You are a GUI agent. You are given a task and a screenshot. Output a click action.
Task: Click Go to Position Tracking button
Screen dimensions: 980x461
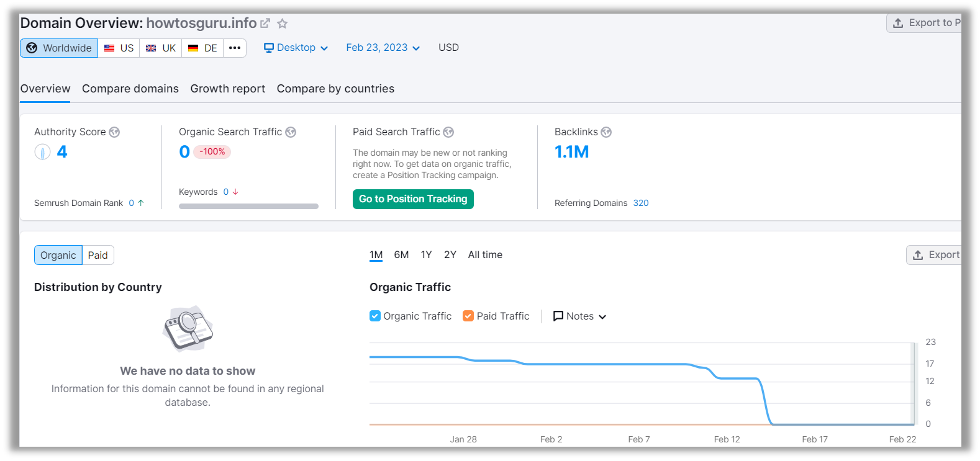pyautogui.click(x=413, y=199)
